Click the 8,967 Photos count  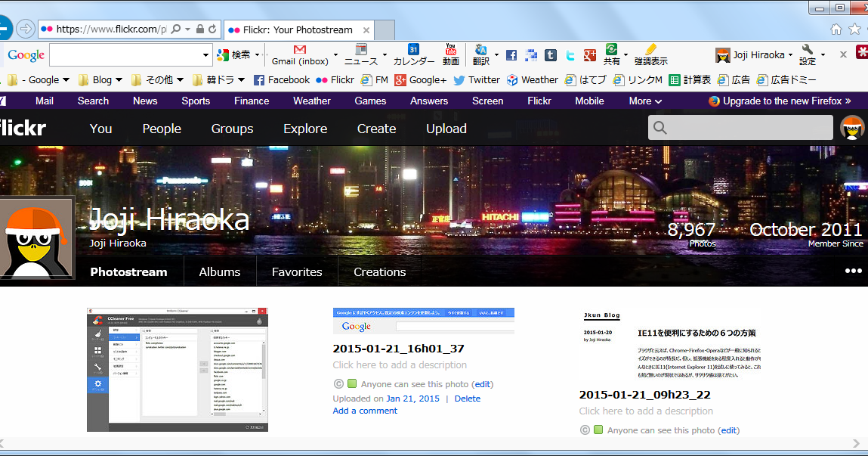pyautogui.click(x=691, y=235)
